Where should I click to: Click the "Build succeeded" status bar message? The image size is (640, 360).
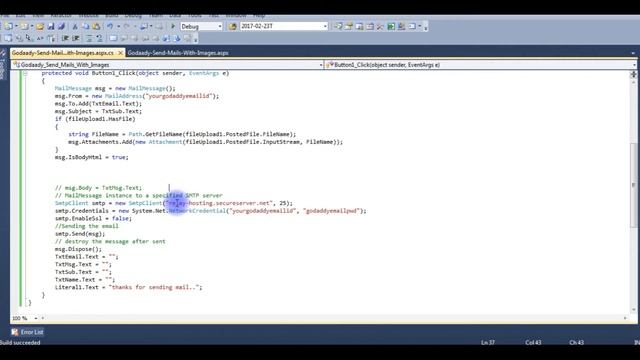point(20,342)
